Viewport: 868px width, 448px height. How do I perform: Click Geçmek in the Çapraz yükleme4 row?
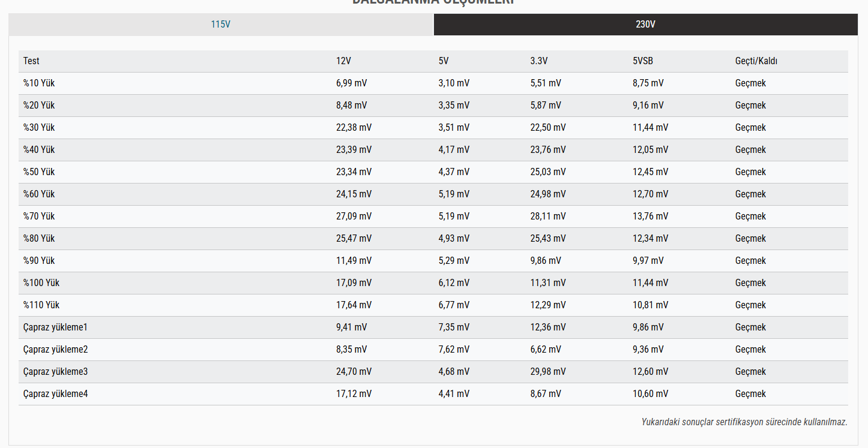point(751,394)
